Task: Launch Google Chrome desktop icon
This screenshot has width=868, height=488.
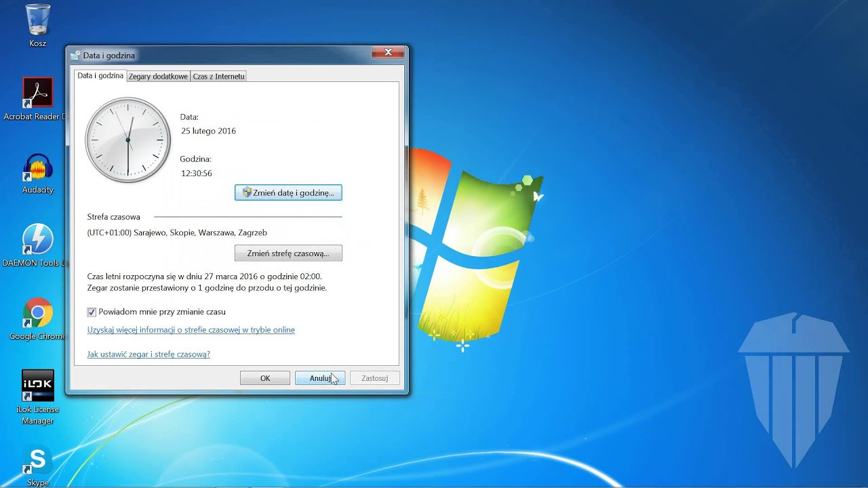Action: (x=38, y=319)
